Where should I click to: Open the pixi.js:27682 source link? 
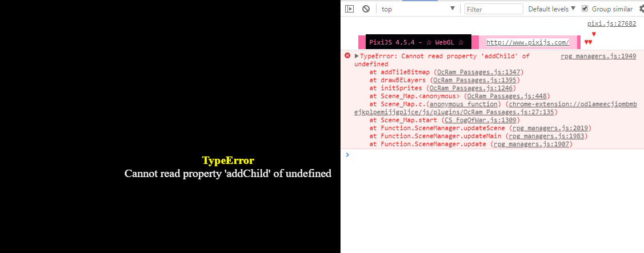pyautogui.click(x=611, y=24)
